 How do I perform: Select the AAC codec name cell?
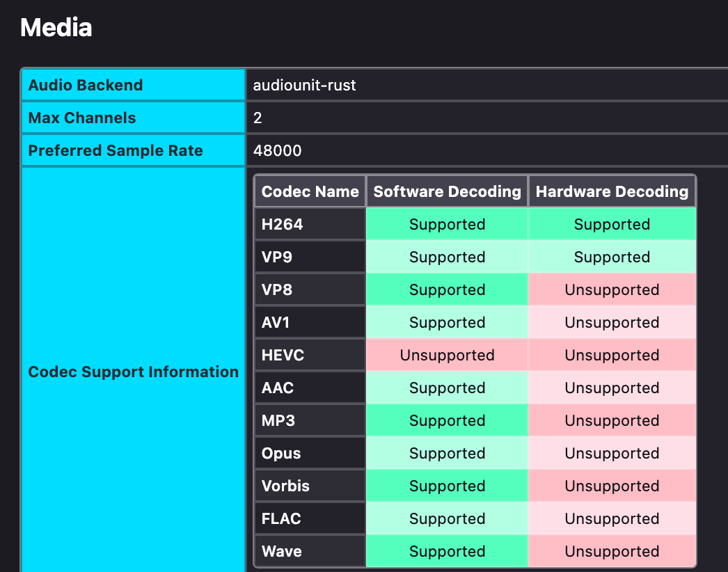click(x=310, y=388)
